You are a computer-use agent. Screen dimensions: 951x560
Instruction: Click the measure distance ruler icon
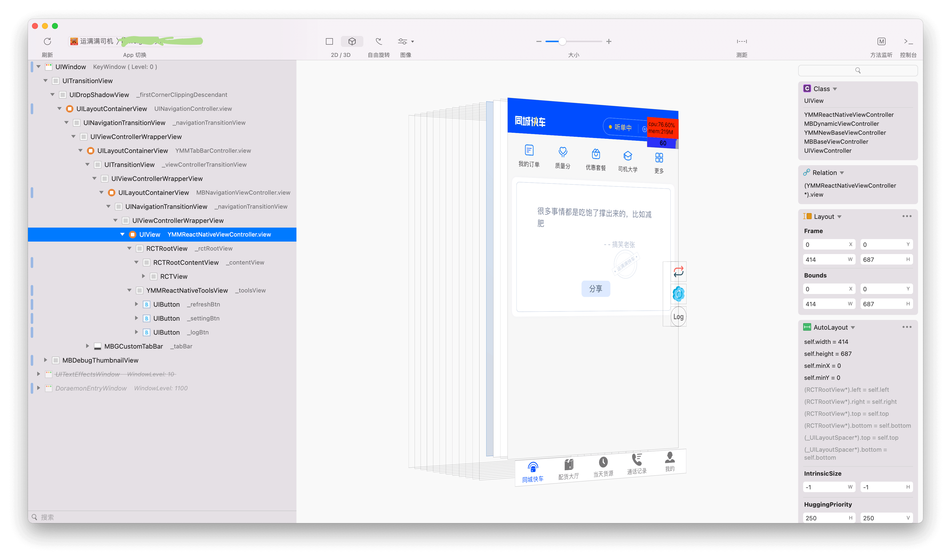741,41
